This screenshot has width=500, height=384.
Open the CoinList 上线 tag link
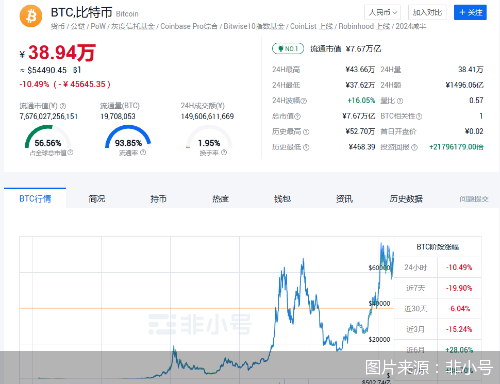(311, 26)
